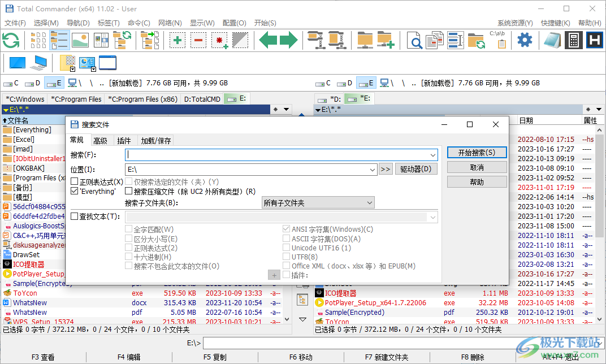Click the left panel favorites asterisk button

tap(275, 109)
